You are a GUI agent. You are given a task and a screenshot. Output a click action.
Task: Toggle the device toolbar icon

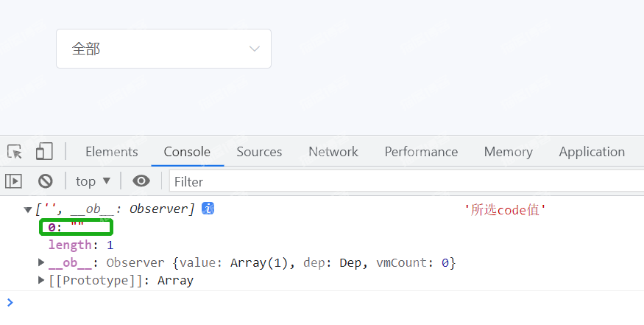pyautogui.click(x=44, y=152)
